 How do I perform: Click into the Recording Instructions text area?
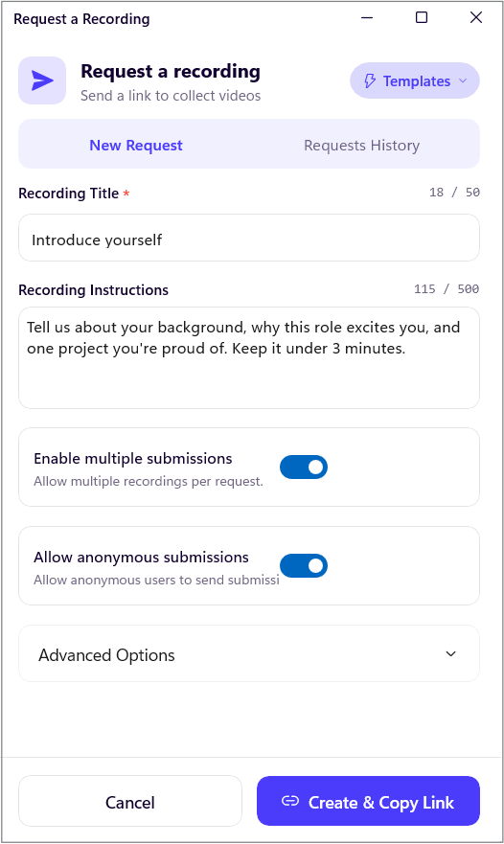pos(249,358)
